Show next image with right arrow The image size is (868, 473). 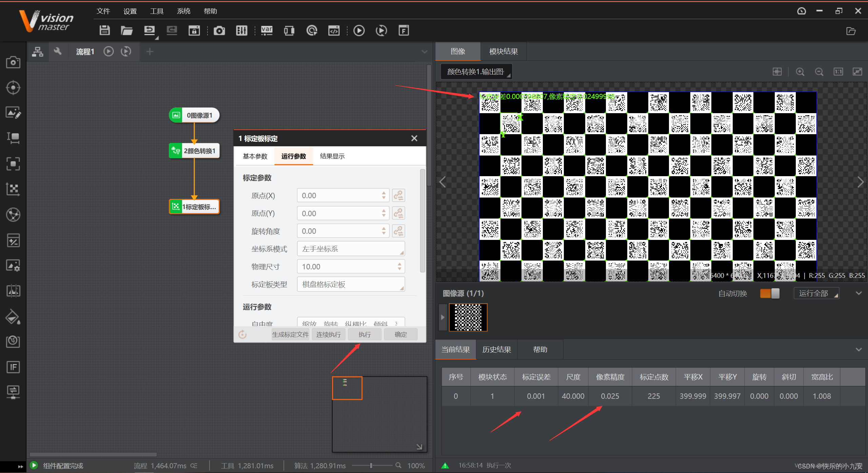(861, 182)
